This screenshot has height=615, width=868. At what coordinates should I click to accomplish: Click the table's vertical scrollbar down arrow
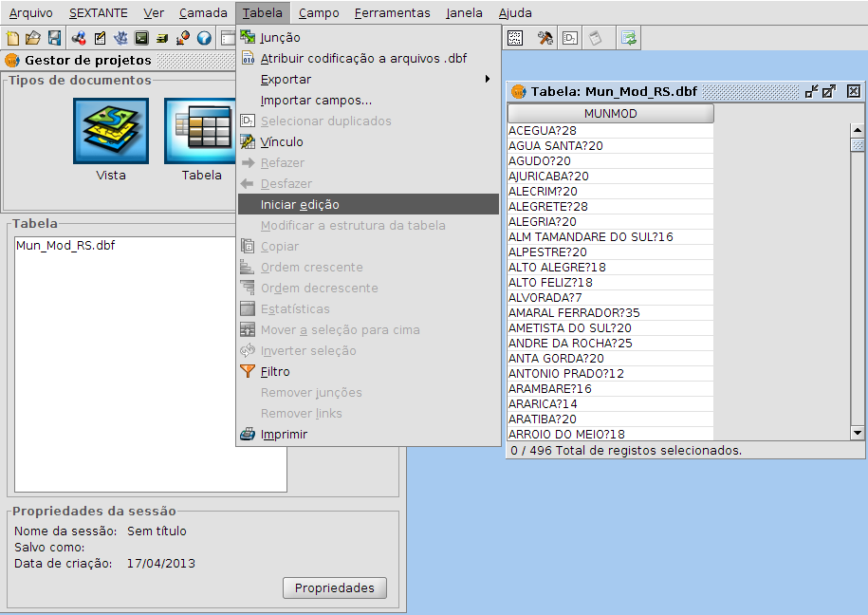(x=858, y=433)
